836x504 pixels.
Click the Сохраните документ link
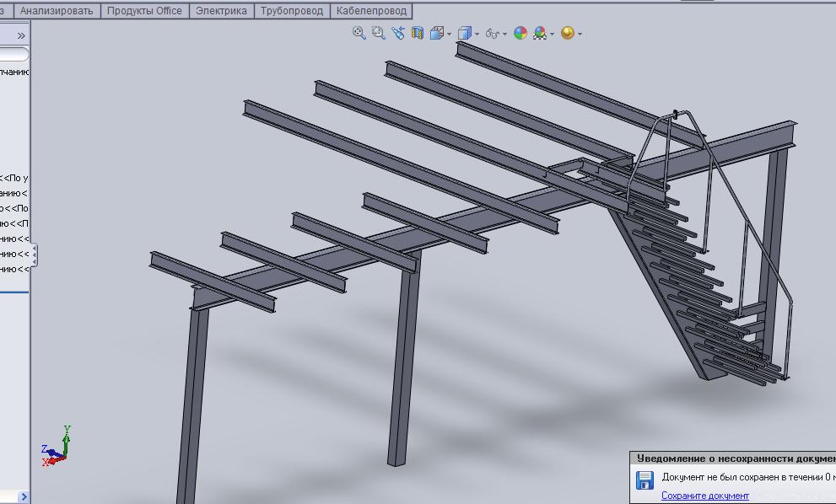(x=704, y=496)
